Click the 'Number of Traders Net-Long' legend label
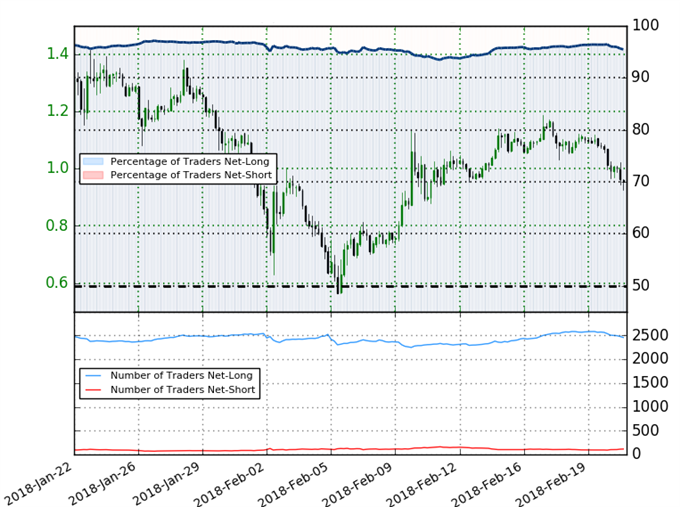 [x=181, y=376]
